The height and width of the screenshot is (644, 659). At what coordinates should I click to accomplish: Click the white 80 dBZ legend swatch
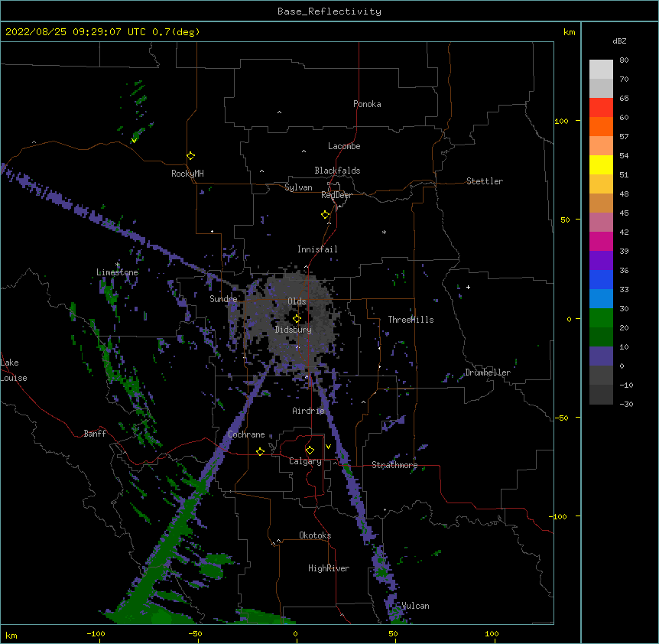coord(601,70)
